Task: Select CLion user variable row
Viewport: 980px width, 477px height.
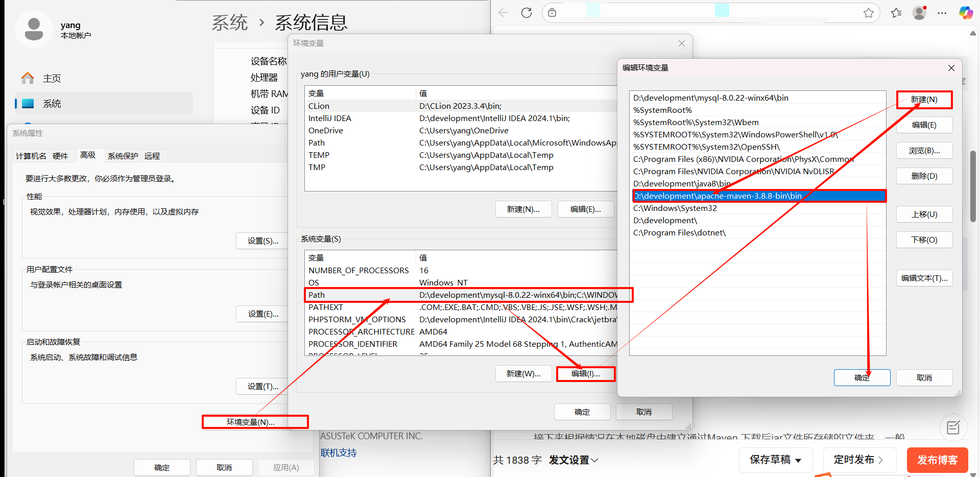Action: (x=462, y=106)
